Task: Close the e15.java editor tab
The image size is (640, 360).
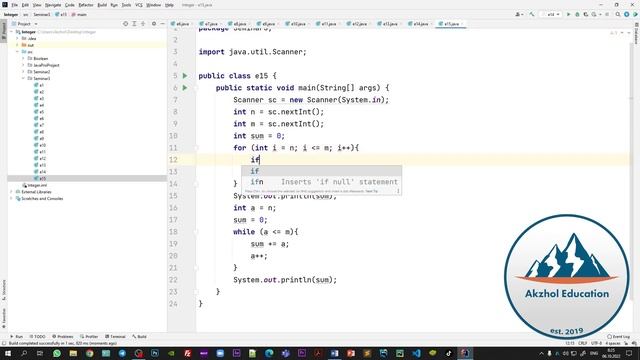Action: pyautogui.click(x=462, y=24)
